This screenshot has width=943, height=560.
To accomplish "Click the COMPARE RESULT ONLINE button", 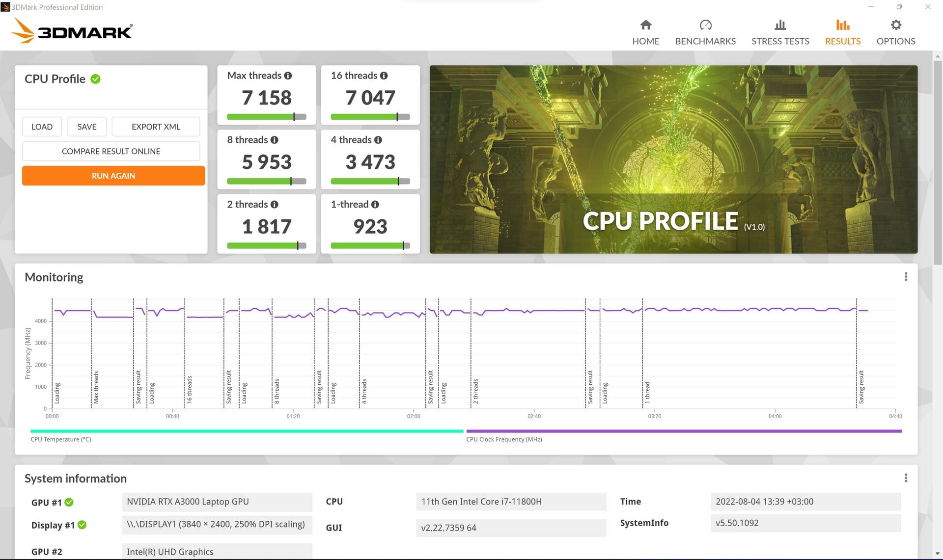I will [111, 151].
